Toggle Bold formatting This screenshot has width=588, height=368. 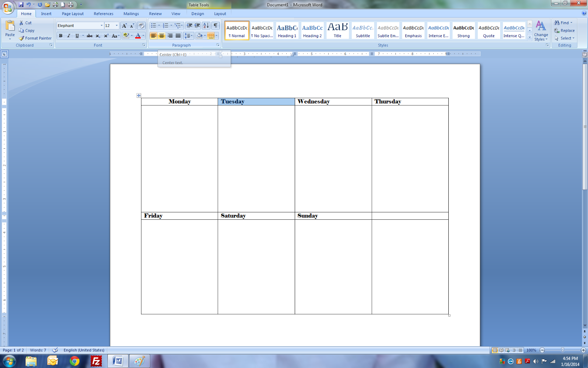(x=61, y=36)
